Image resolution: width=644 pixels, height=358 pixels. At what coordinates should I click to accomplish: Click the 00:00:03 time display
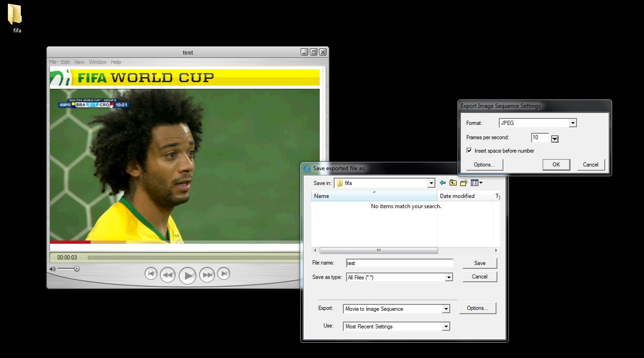tap(67, 258)
